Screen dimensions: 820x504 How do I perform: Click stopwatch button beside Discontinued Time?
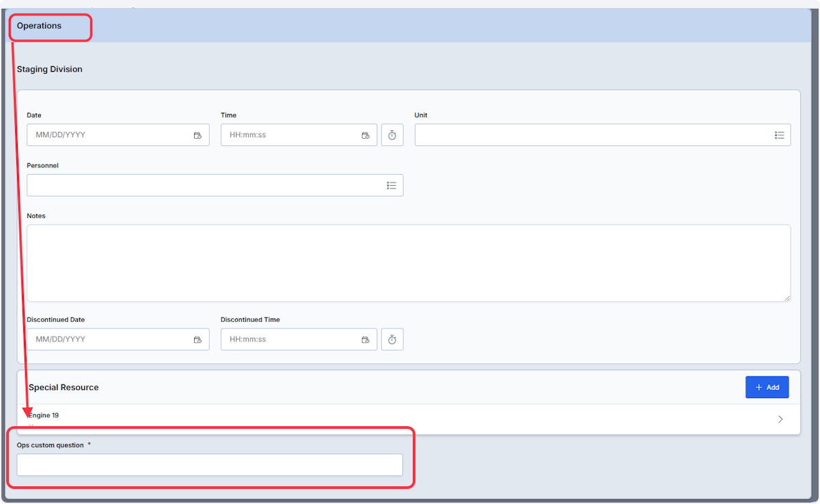click(392, 339)
